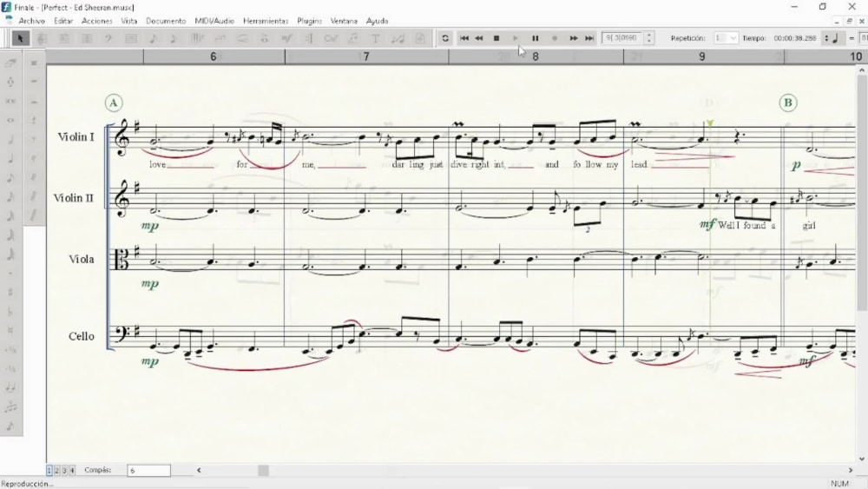The height and width of the screenshot is (489, 868).
Task: Jump playback to the end
Action: tap(589, 38)
